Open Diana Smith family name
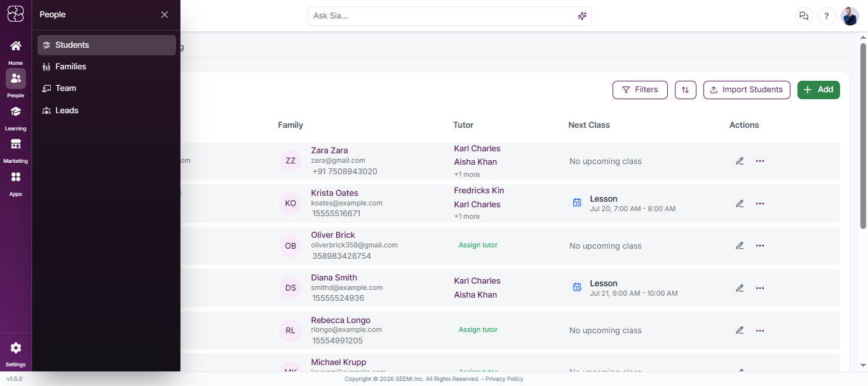 [334, 278]
